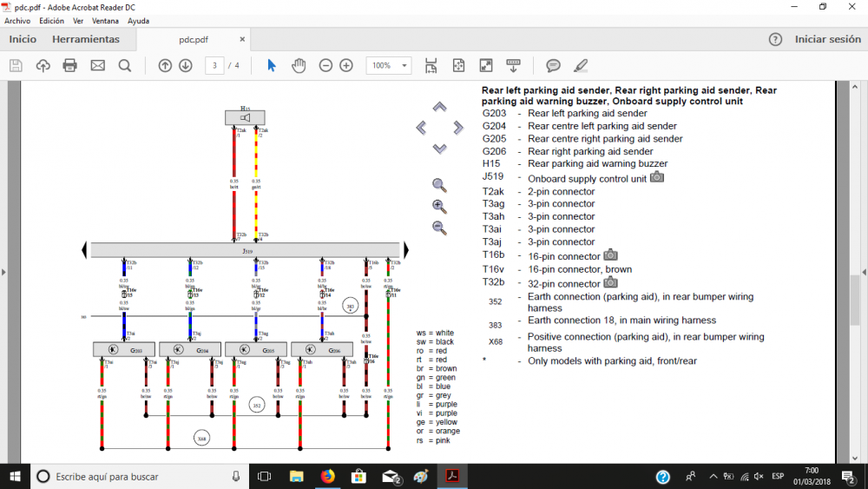Image resolution: width=868 pixels, height=489 pixels.
Task: Click the upload to cloud icon
Action: click(43, 65)
